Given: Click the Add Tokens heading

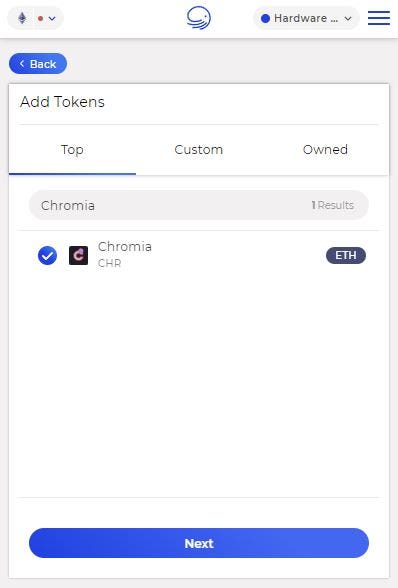Looking at the screenshot, I should (62, 102).
